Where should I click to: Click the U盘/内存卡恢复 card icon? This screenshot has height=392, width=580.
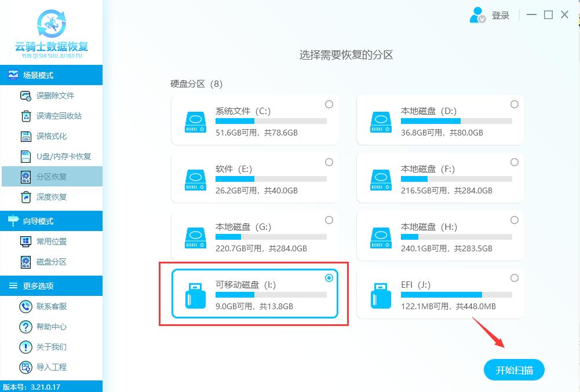click(25, 156)
